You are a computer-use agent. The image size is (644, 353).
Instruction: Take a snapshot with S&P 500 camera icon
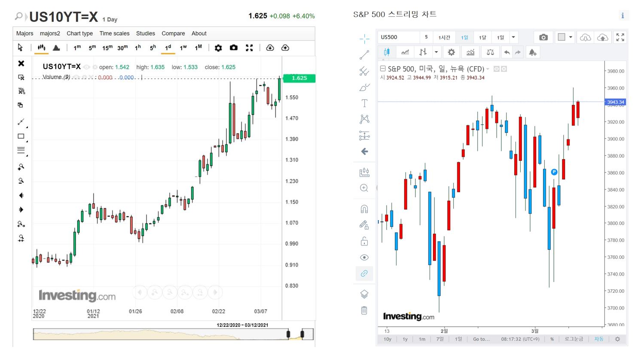tap(543, 37)
